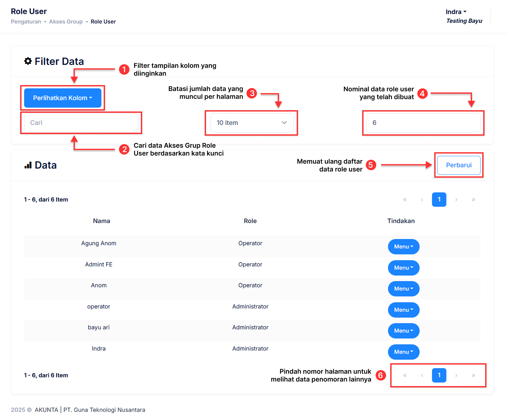Click the gear icon beside Filter Data
This screenshot has height=420, width=507.
pyautogui.click(x=28, y=61)
